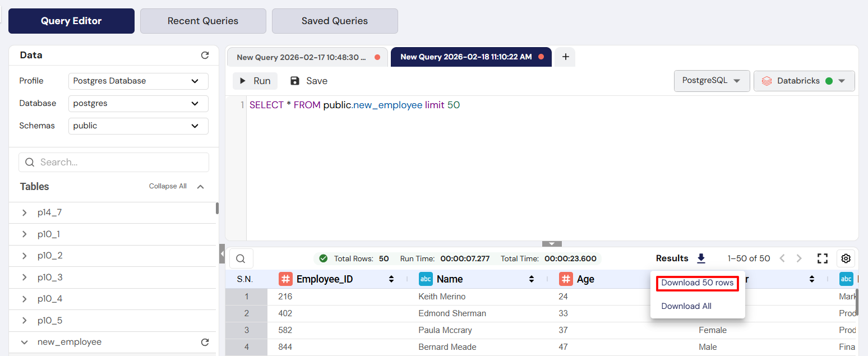Sort by Employee_ID column
868x356 pixels.
click(391, 279)
